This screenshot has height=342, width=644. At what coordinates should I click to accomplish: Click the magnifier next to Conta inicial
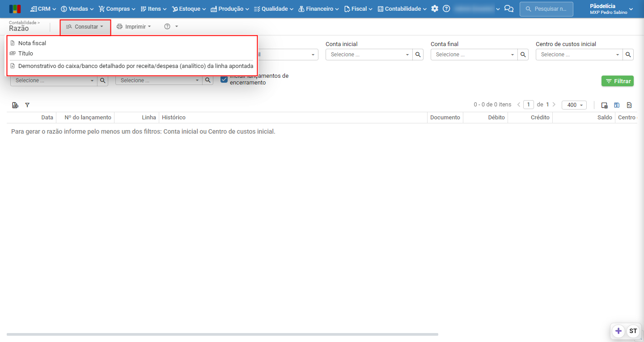pos(418,55)
